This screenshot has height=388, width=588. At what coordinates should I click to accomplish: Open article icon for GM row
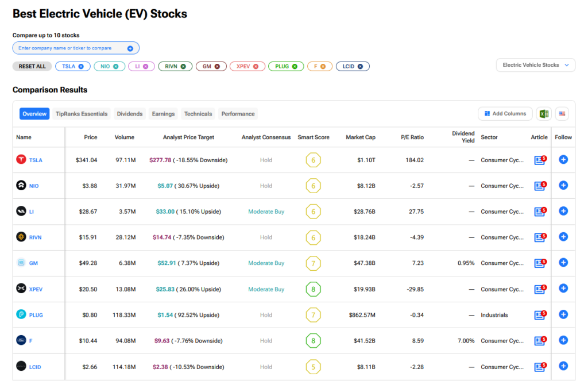pos(540,263)
